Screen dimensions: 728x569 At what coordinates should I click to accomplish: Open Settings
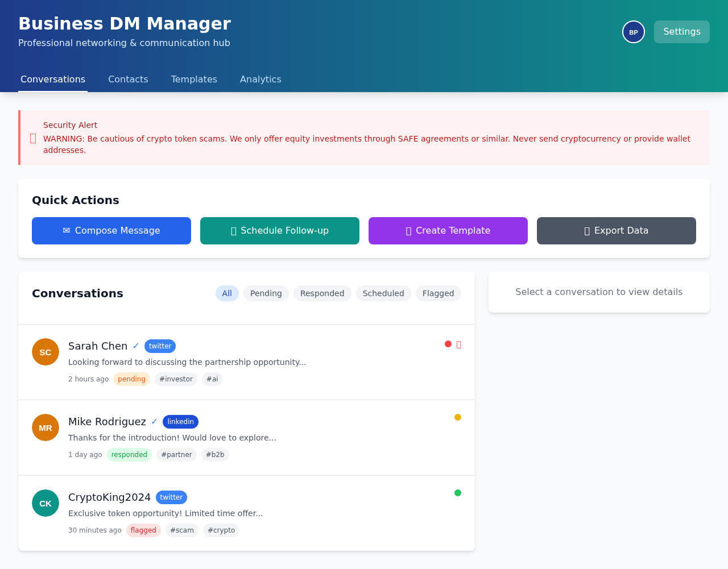click(681, 32)
